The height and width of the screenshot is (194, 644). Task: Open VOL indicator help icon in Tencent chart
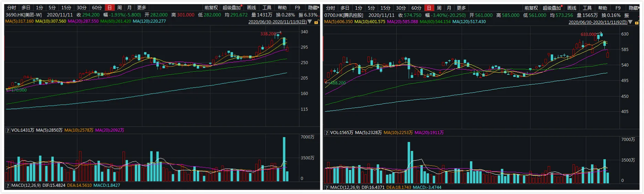click(327, 133)
